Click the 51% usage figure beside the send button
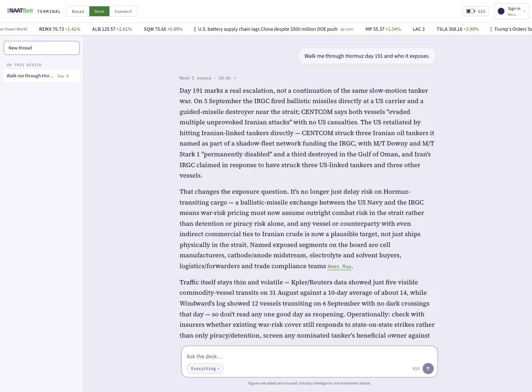The height and width of the screenshot is (392, 532). pos(416,369)
